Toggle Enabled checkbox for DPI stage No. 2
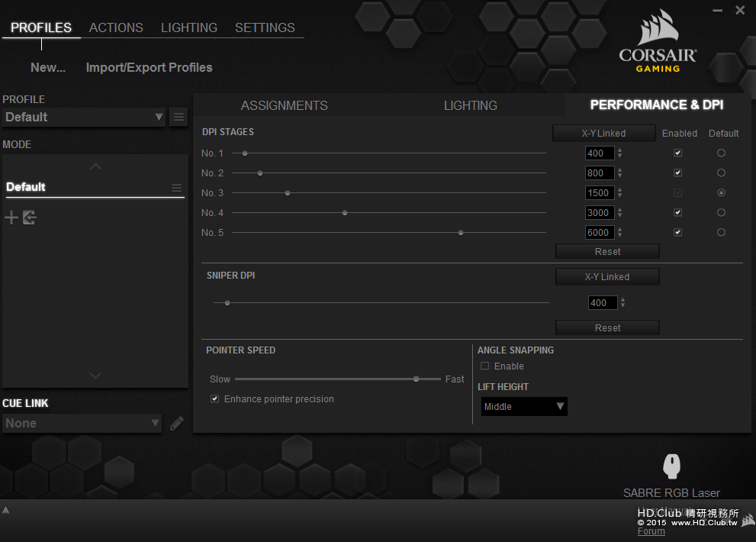This screenshot has height=542, width=756. click(x=677, y=173)
